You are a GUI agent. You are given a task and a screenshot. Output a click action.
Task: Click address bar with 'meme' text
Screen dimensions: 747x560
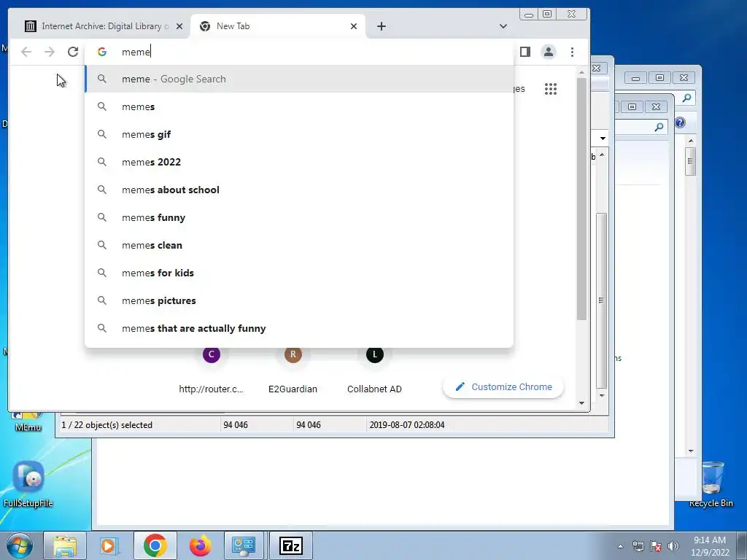click(x=300, y=52)
